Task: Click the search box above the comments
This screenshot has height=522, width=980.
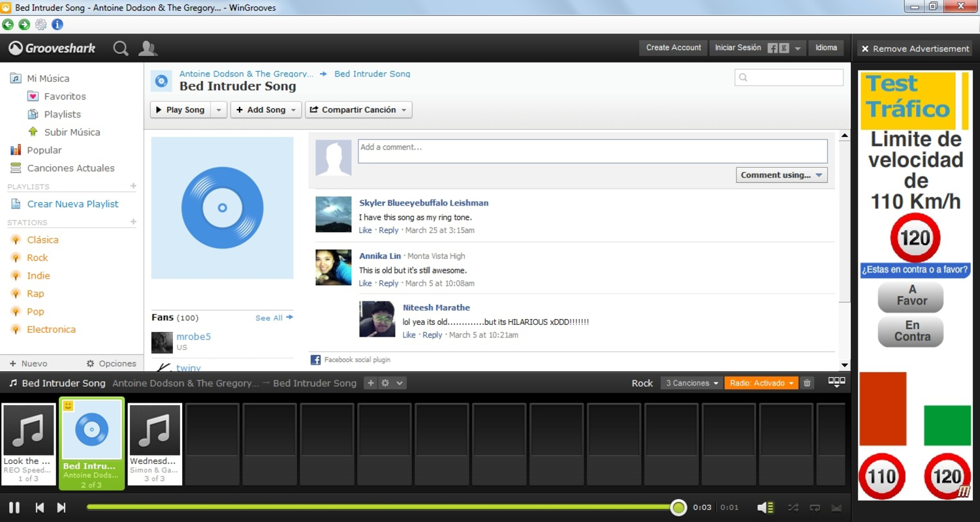Action: point(789,78)
